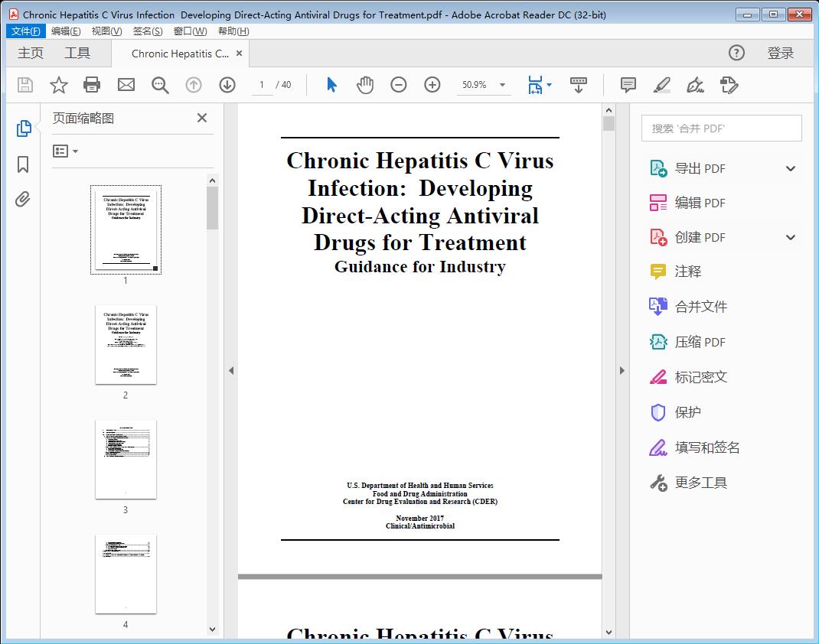Open the attachments paperclip panel
819x644 pixels.
pos(23,199)
